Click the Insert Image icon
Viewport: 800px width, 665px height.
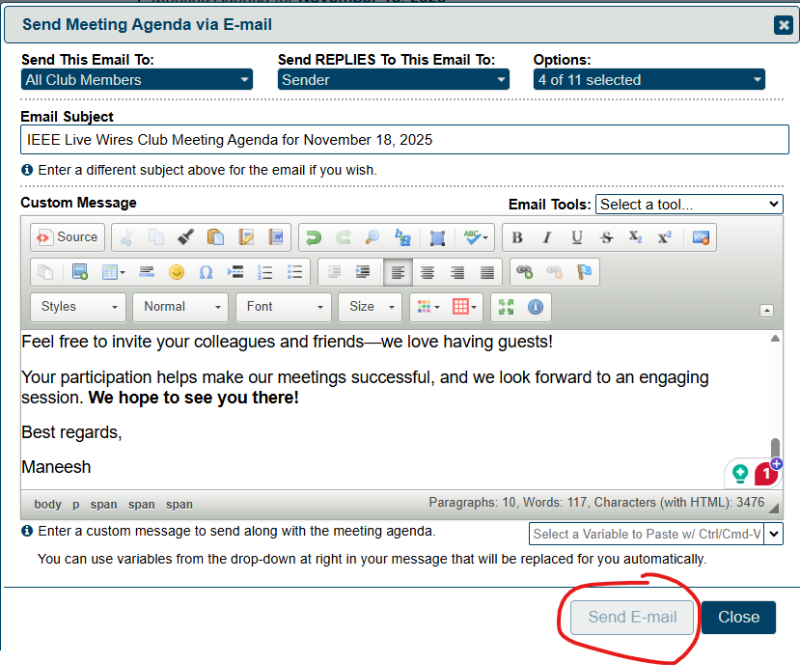80,272
